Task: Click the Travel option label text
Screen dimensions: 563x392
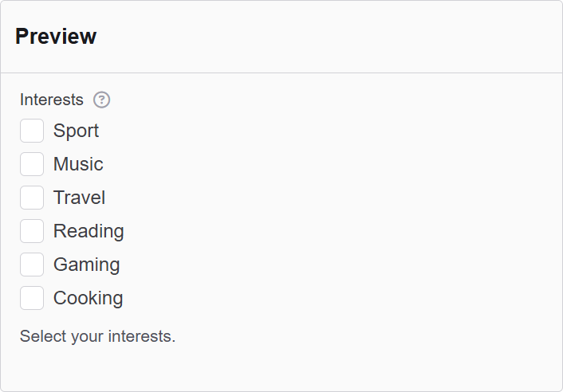Action: point(79,198)
